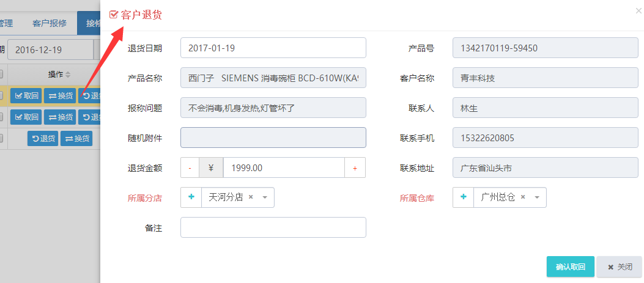This screenshot has width=644, height=283.
Task: Clear the 天河分店 selection with x
Action: 251,197
